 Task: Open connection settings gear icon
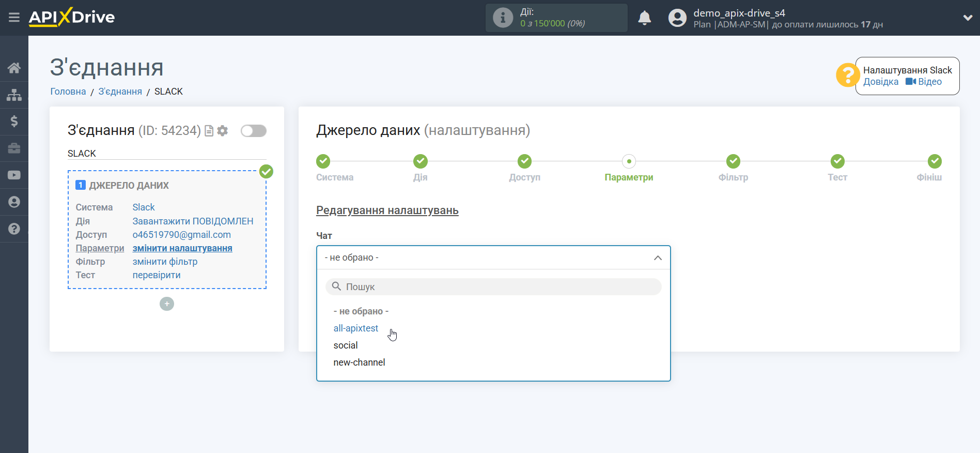coord(223,131)
